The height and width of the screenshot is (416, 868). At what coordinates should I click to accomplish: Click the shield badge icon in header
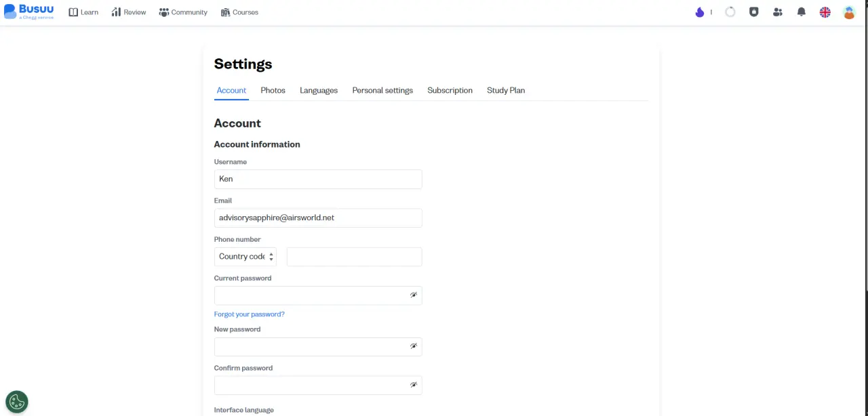tap(754, 12)
